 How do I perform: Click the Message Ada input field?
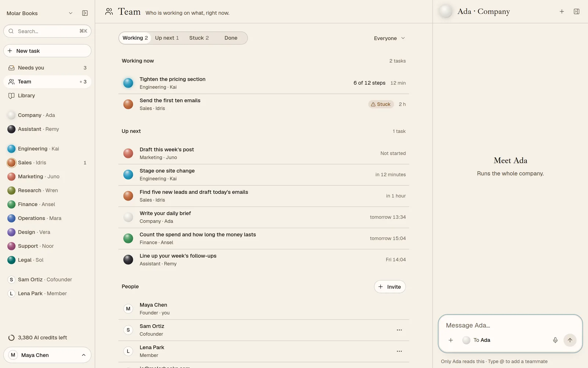point(510,325)
